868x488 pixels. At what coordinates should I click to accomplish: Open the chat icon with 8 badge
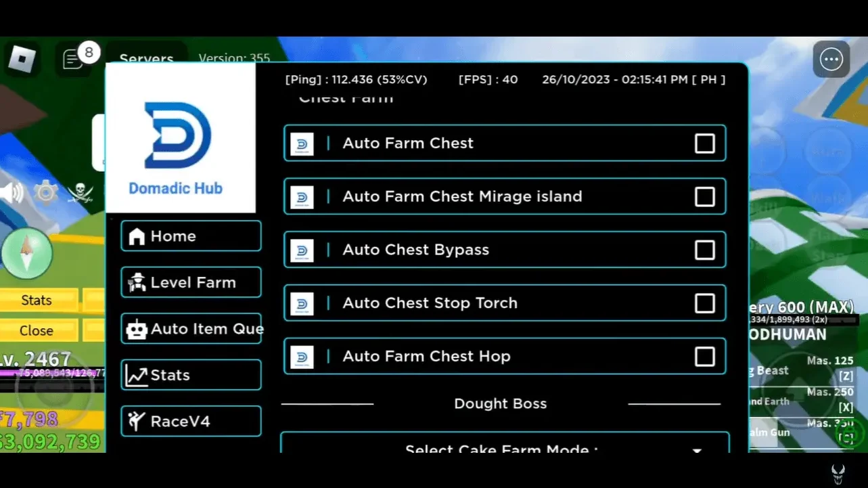(74, 59)
